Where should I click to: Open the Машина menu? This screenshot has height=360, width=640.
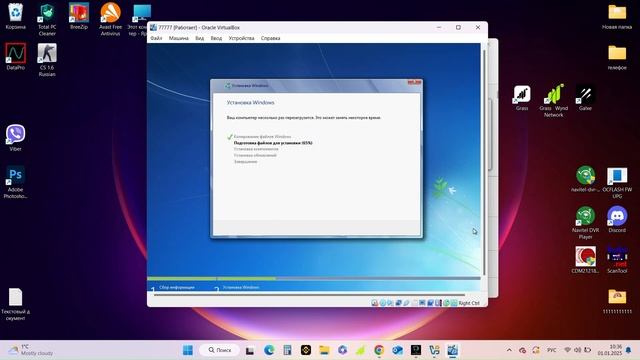coord(179,38)
